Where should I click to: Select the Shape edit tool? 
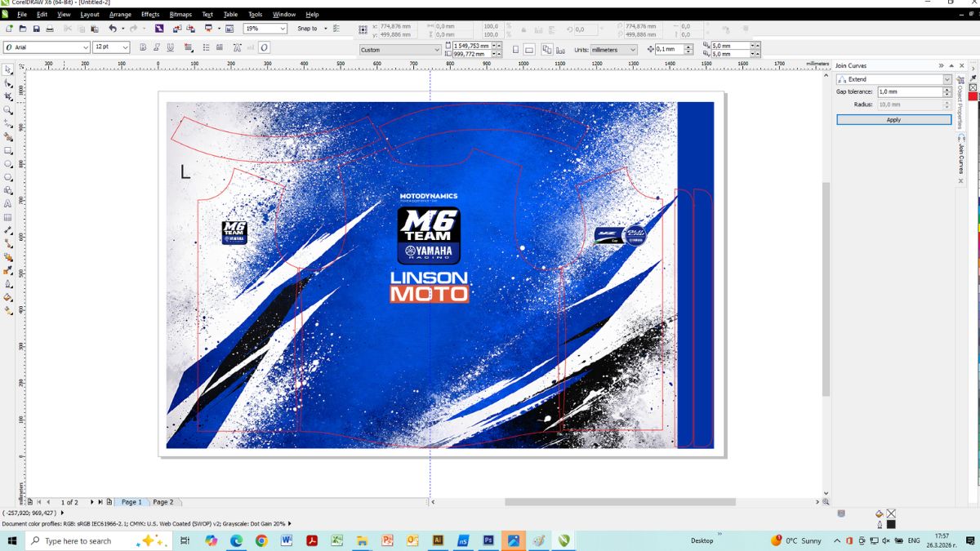8,82
